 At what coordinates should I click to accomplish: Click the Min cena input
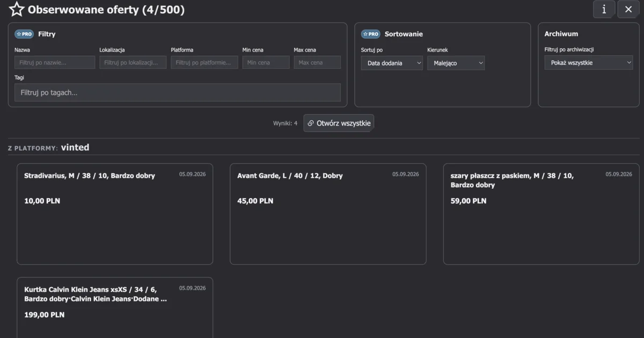(266, 62)
